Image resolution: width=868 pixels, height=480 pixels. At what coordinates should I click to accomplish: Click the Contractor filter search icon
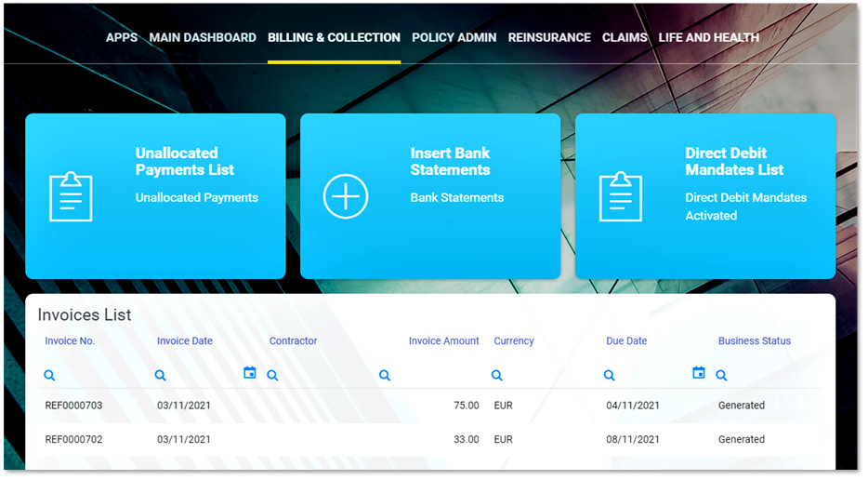pos(272,376)
